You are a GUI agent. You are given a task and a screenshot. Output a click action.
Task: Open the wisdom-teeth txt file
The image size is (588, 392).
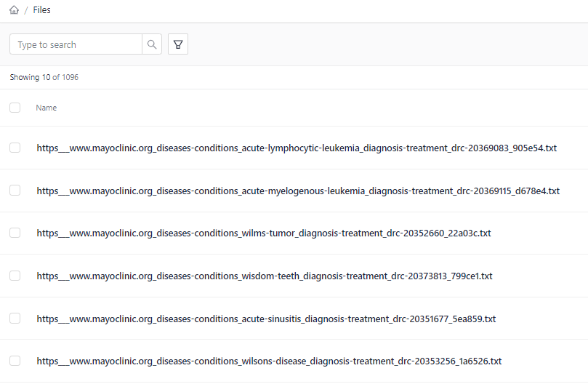(x=265, y=276)
